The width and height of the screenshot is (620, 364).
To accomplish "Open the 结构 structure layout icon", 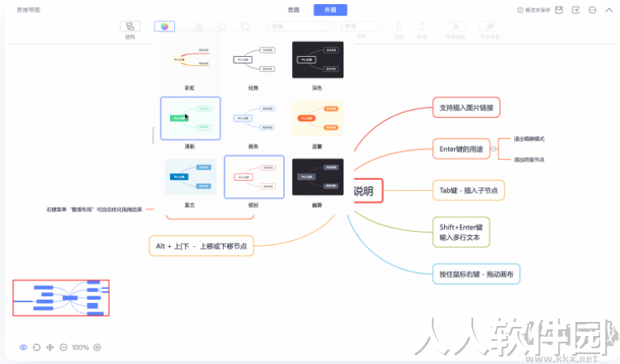I will (x=130, y=26).
